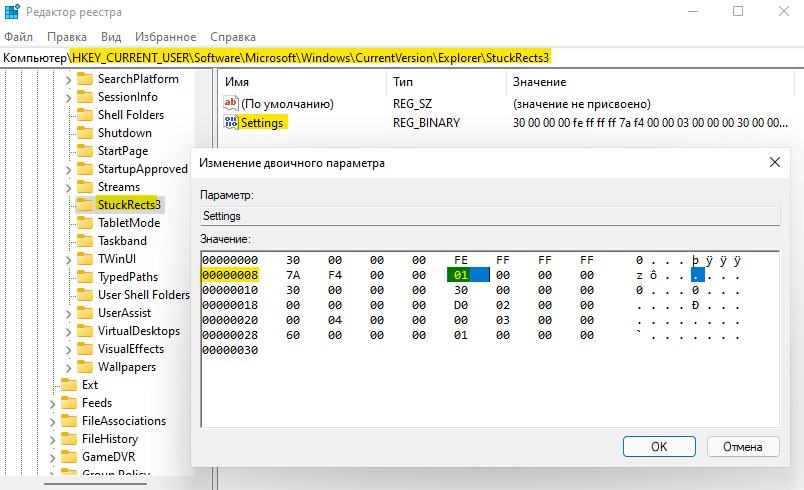Expand the TWinUI tree node
Viewport: 804px width, 490px height.
tap(68, 260)
